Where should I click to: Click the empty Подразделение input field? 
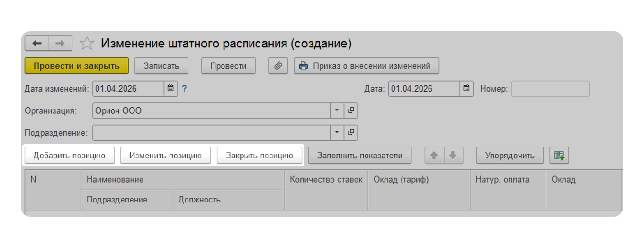pos(212,132)
